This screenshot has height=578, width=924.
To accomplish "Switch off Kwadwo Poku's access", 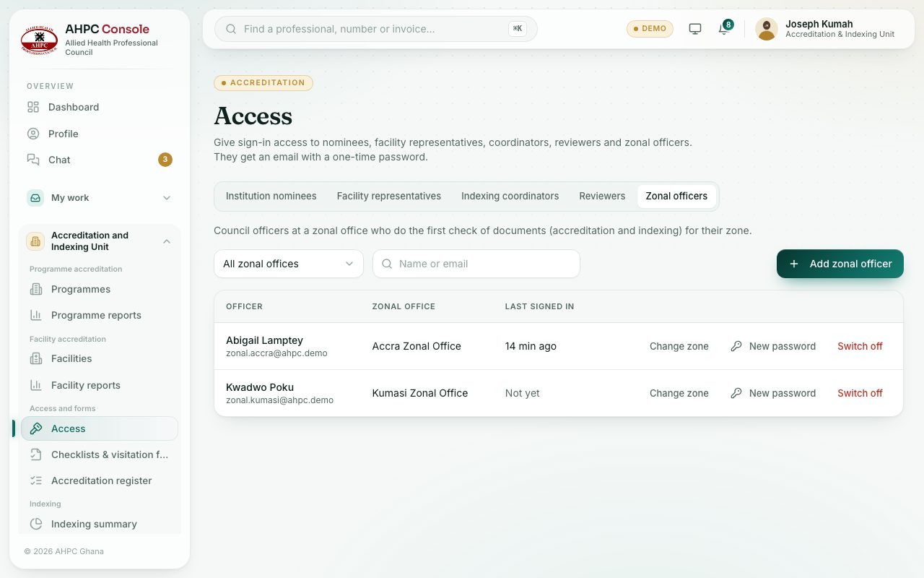I will coord(860,393).
